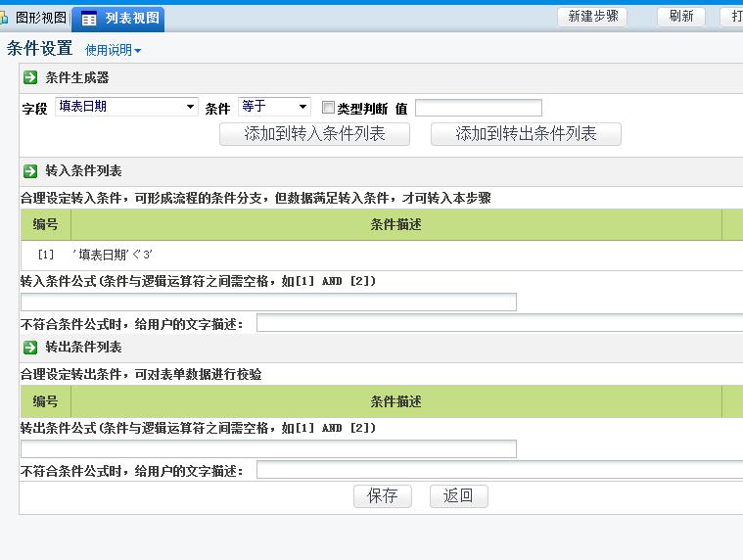The height and width of the screenshot is (560, 743).
Task: Click the green arrow icon beside 转出条件列表
Action: (x=30, y=348)
